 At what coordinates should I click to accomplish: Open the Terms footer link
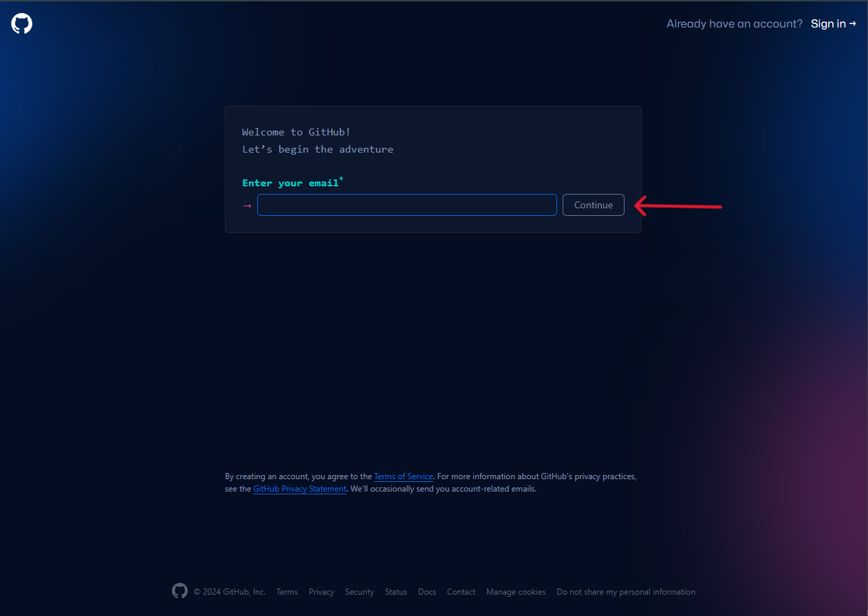[287, 591]
